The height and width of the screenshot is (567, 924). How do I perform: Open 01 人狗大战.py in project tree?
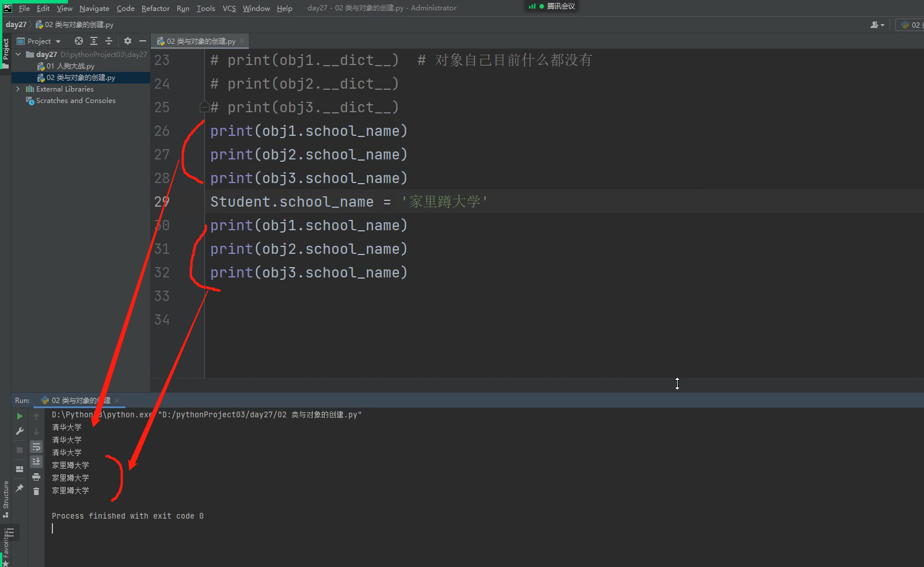click(70, 66)
